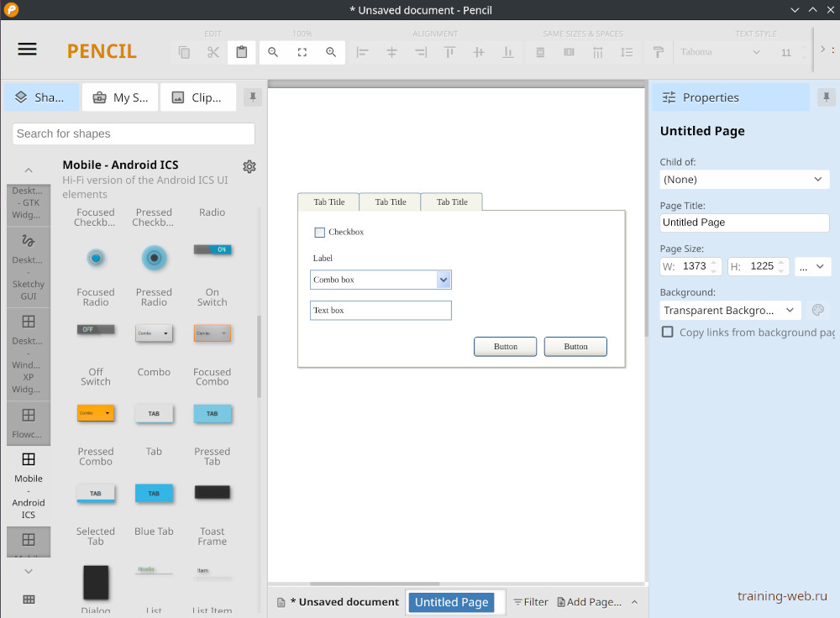Select the Untitled Page tab
The height and width of the screenshot is (618, 840).
451,602
